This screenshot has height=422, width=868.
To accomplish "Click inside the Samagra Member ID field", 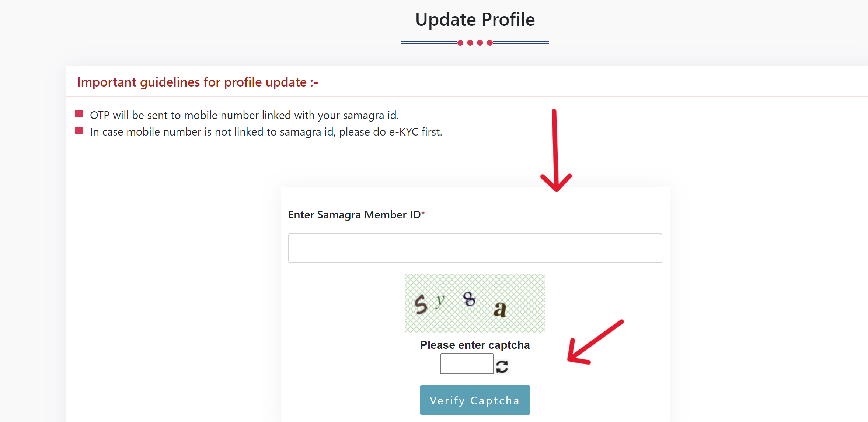I will pyautogui.click(x=475, y=248).
